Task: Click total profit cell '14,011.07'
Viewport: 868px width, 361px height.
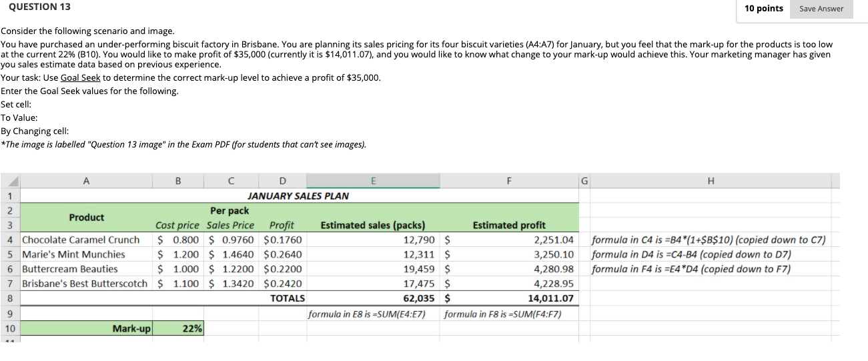Action: pyautogui.click(x=510, y=299)
